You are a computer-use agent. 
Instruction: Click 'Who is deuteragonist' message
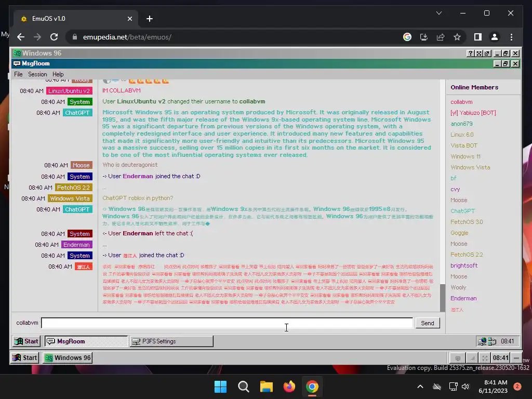[130, 165]
